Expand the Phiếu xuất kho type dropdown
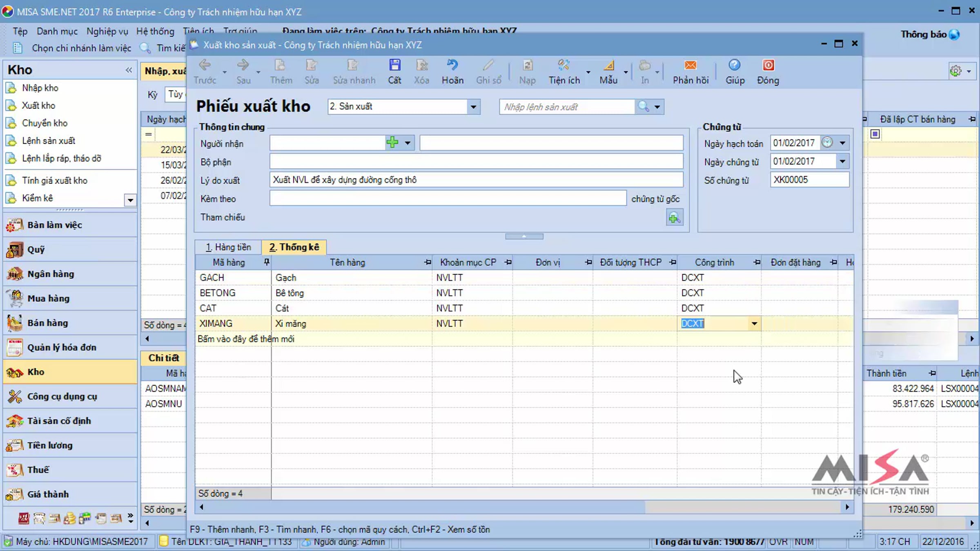Image resolution: width=980 pixels, height=551 pixels. pyautogui.click(x=473, y=107)
